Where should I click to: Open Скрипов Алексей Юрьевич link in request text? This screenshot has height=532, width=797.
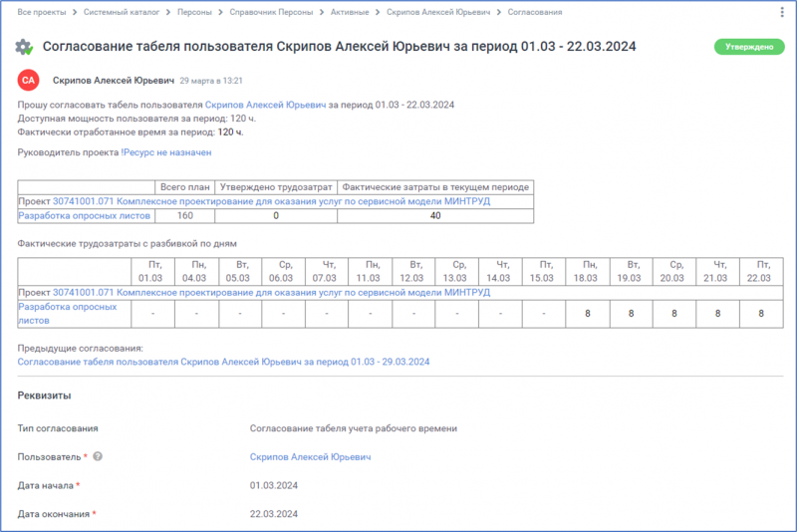pos(265,105)
